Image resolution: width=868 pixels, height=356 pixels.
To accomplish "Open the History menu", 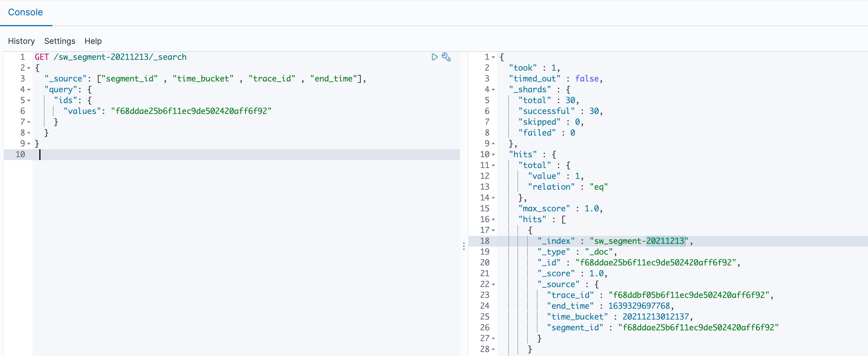I will pos(21,41).
